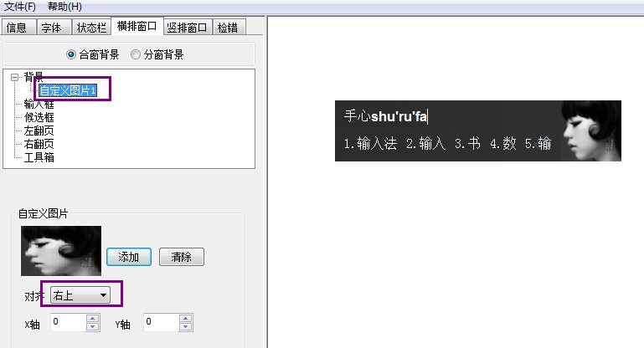Click the Y轴 value input field
644x348 pixels.
click(161, 322)
